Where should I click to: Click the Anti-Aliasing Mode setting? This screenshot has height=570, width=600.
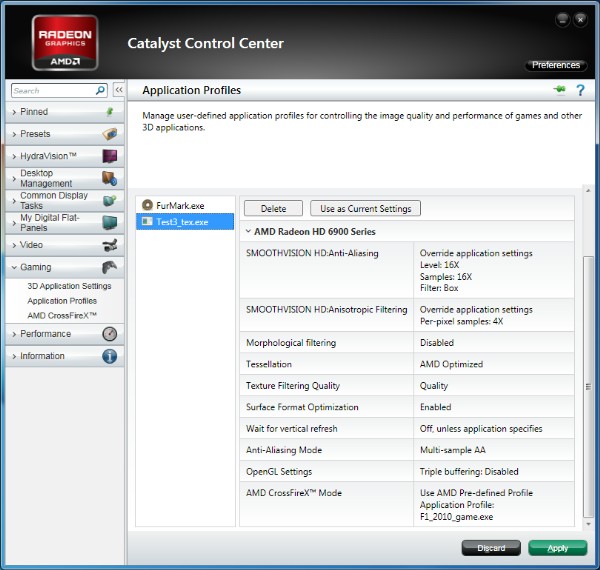tap(407, 450)
